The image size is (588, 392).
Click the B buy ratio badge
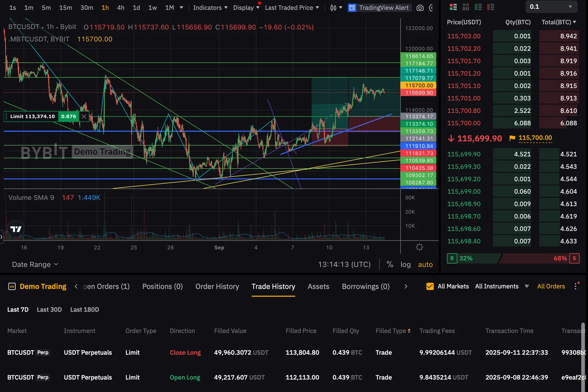coord(452,258)
